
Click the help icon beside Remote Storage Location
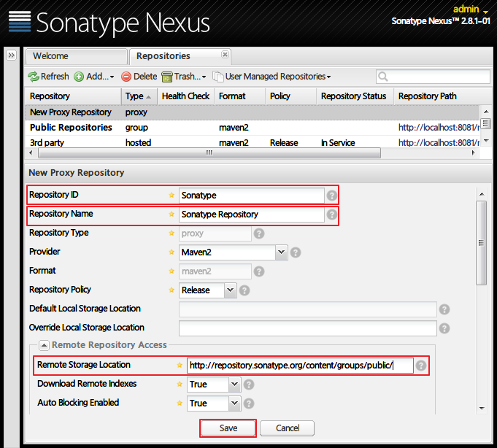coord(421,366)
